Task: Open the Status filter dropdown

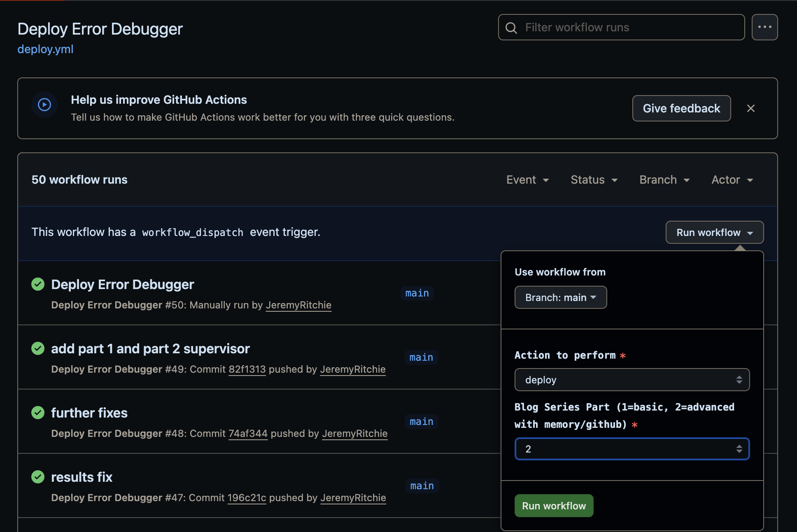Action: (594, 180)
